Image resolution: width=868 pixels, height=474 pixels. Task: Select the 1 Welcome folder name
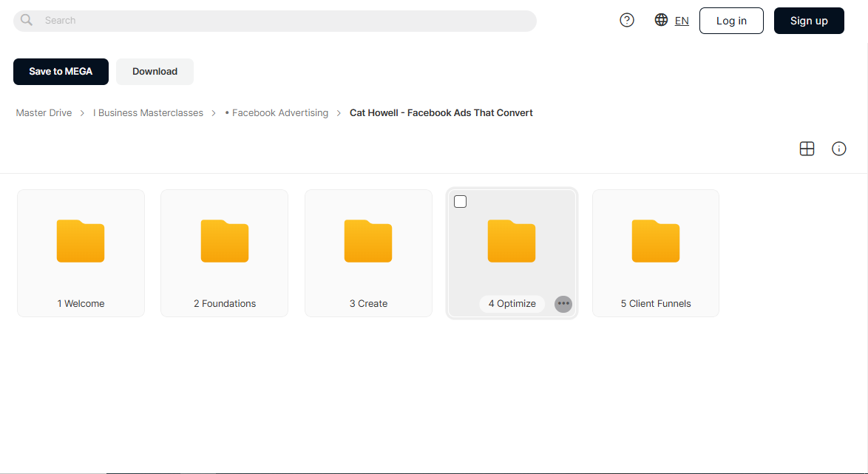tap(81, 304)
